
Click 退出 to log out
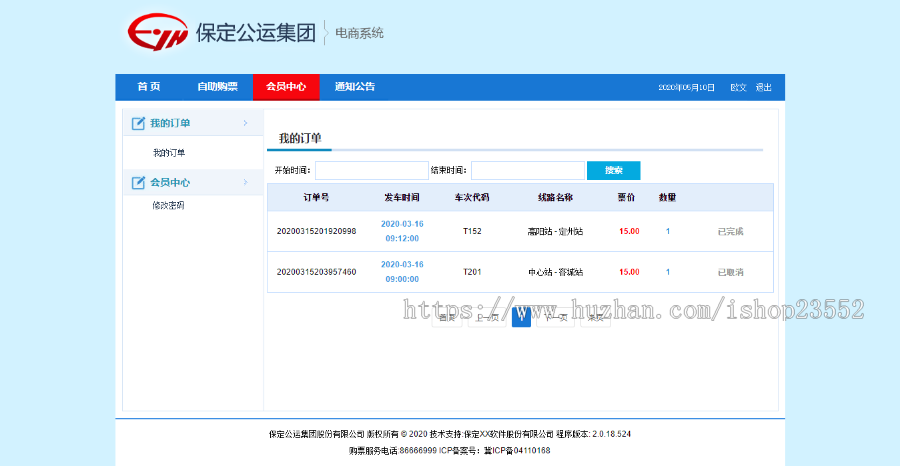763,88
